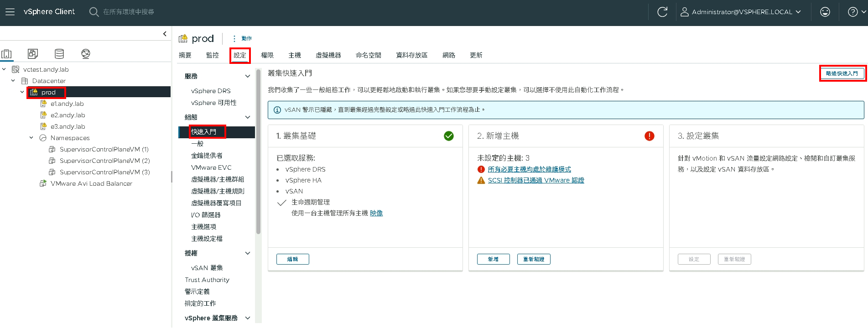The width and height of the screenshot is (868, 329).
Task: Open the hamburger main menu
Action: (x=10, y=12)
